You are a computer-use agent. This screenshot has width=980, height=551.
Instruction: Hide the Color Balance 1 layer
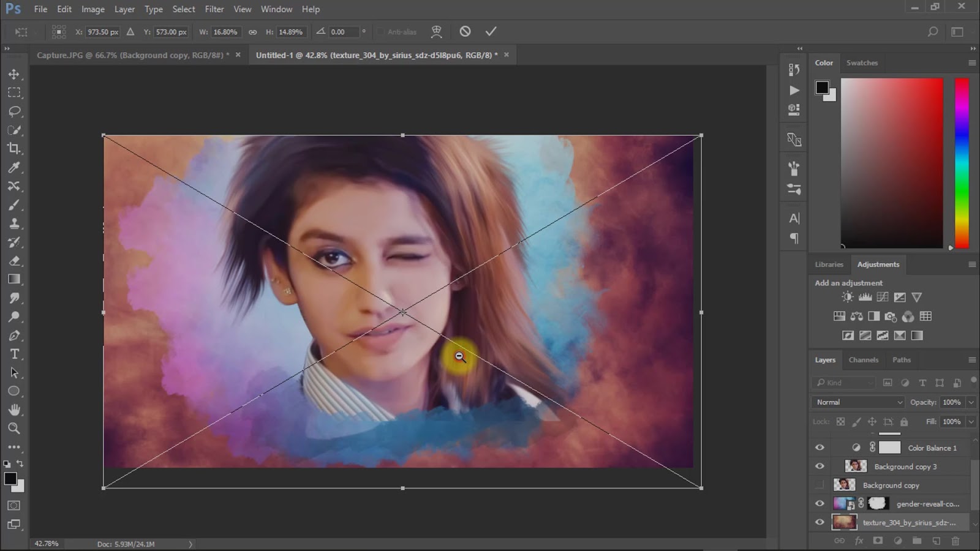point(820,448)
